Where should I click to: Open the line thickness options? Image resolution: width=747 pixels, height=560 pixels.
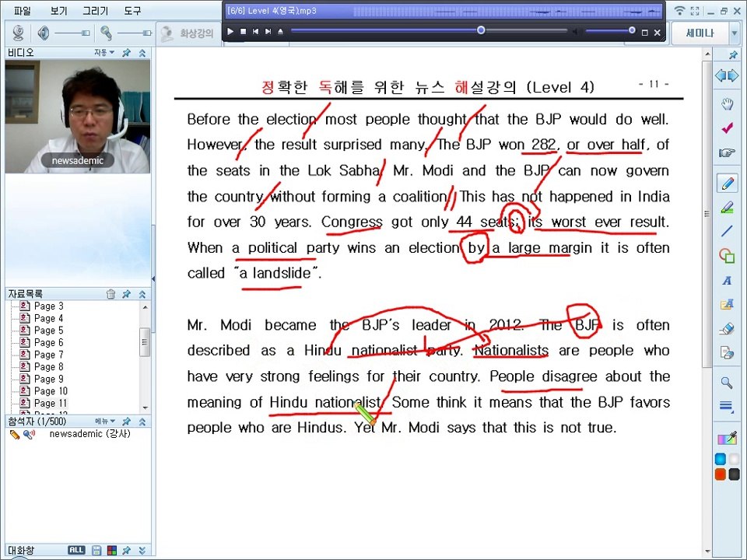[x=727, y=406]
